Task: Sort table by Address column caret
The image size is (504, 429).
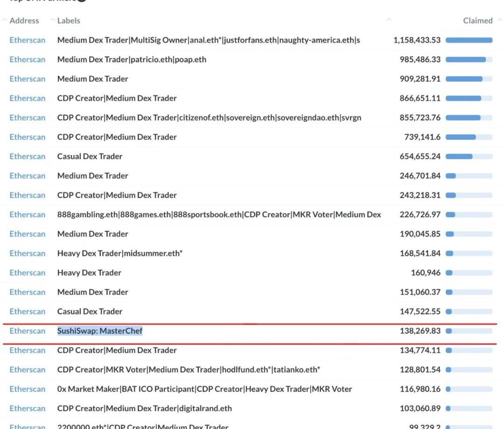Action: (x=5, y=21)
